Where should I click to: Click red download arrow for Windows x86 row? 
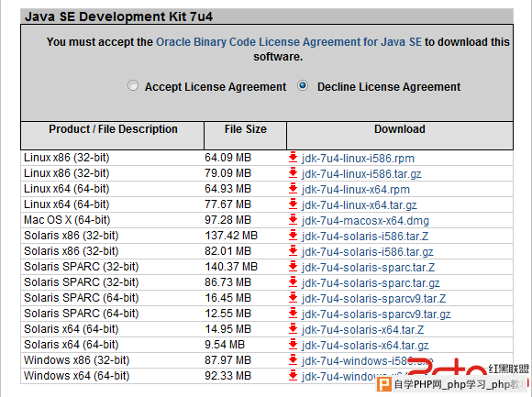pos(293,360)
